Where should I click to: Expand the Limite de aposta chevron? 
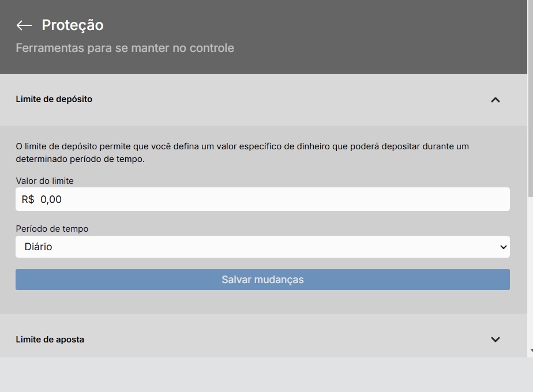(x=495, y=340)
